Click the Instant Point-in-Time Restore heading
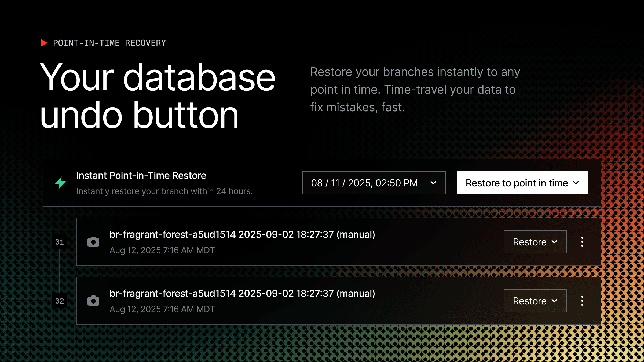The image size is (644, 362). pos(141,176)
